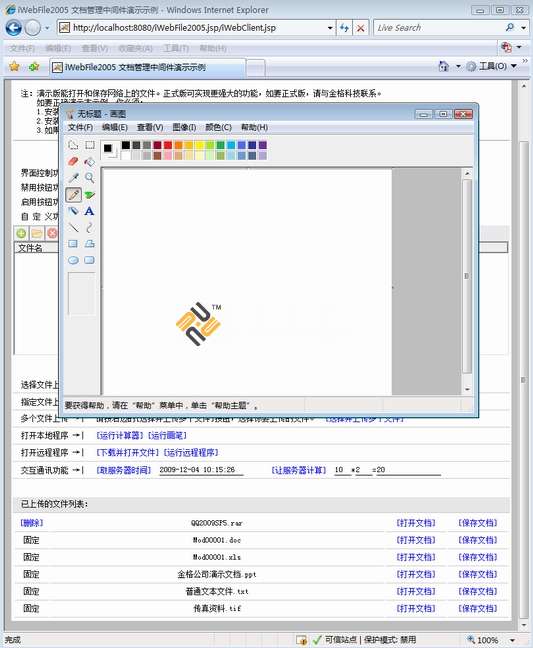The width and height of the screenshot is (533, 648).
Task: Select the Eraser tool in Paint
Action: tap(73, 161)
